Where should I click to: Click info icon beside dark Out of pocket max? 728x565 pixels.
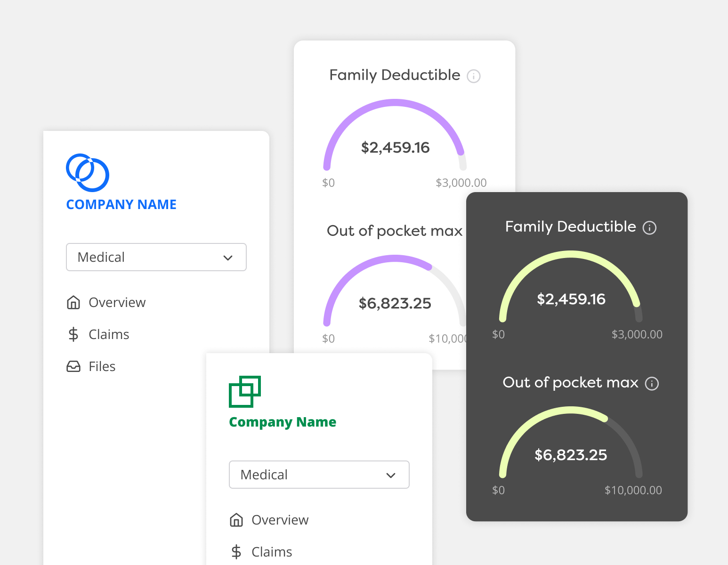tap(652, 384)
